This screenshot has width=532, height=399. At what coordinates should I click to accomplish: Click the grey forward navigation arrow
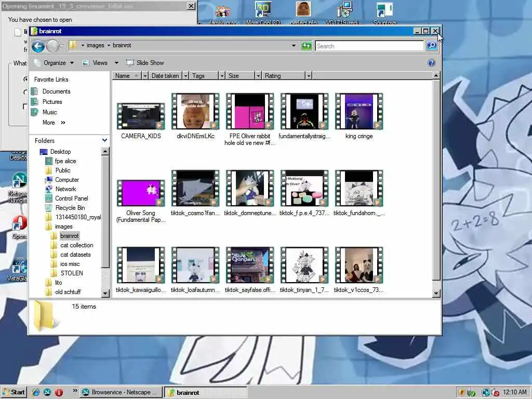52,46
